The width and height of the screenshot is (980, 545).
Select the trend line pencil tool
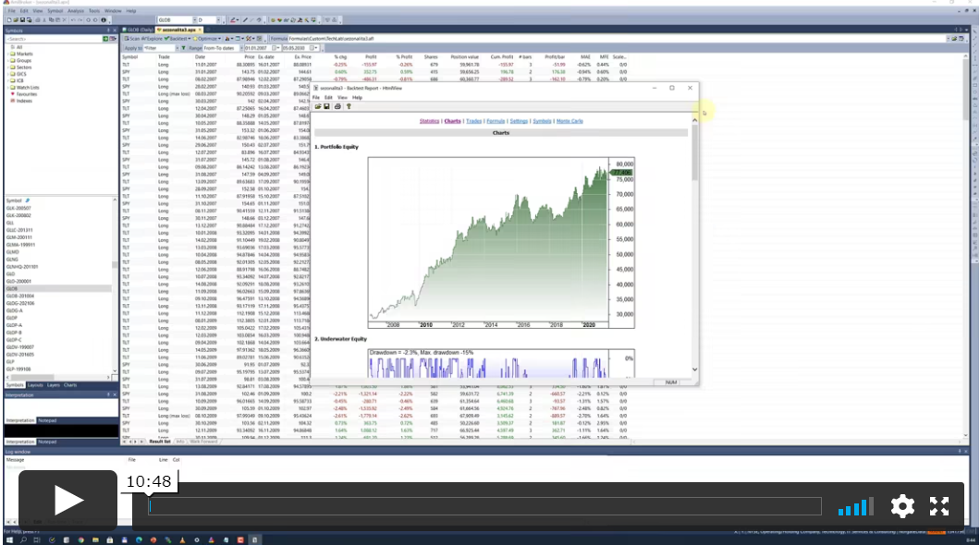click(x=246, y=20)
